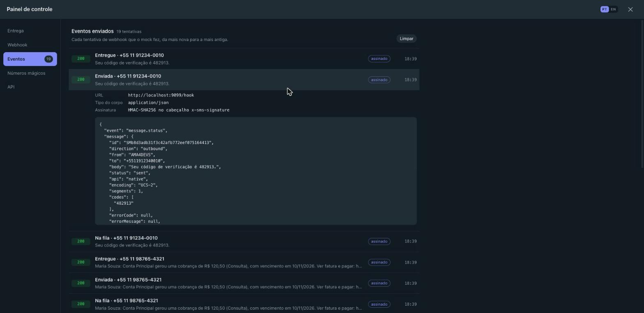The image size is (644, 313).
Task: Switch language to PT
Action: point(604,9)
